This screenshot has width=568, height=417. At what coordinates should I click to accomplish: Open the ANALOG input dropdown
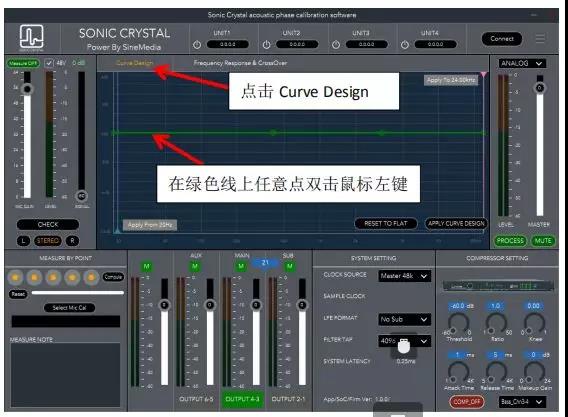click(x=522, y=63)
